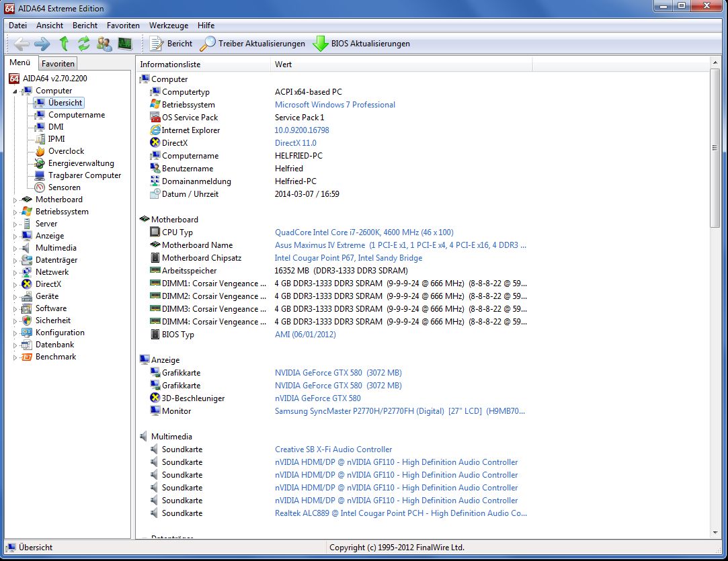728x561 pixels.
Task: Click the back navigation arrow icon
Action: pyautogui.click(x=22, y=44)
